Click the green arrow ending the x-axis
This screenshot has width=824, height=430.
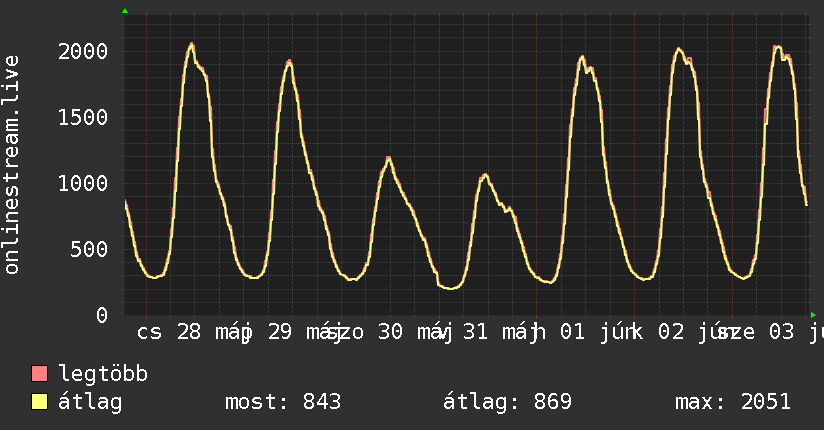813,315
